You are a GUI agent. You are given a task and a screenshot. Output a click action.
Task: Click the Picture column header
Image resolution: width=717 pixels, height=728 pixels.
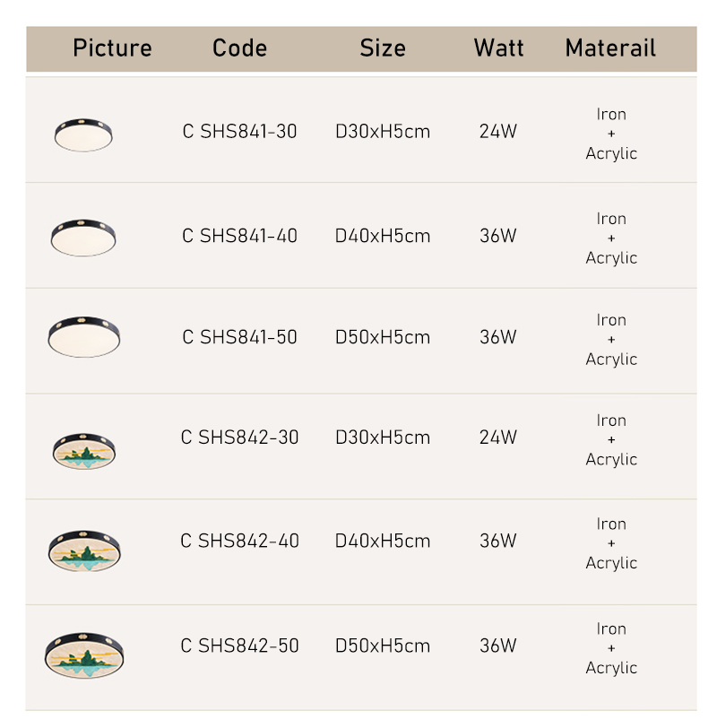(x=112, y=48)
